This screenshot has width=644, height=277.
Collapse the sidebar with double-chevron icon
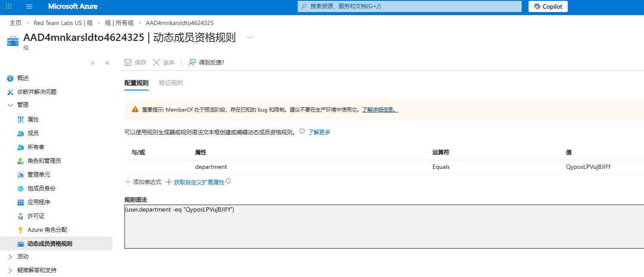[107, 63]
